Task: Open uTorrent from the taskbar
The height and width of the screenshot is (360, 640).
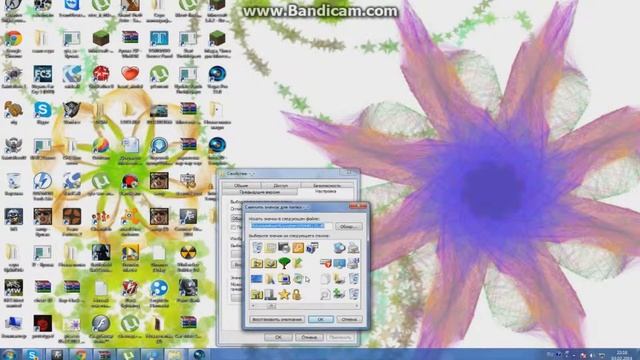Action: click(128, 354)
